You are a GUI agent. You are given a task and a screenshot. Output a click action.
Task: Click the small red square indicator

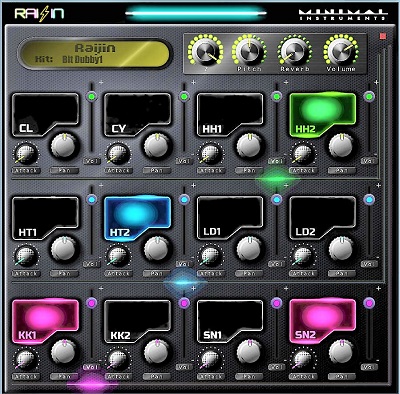pos(383,36)
